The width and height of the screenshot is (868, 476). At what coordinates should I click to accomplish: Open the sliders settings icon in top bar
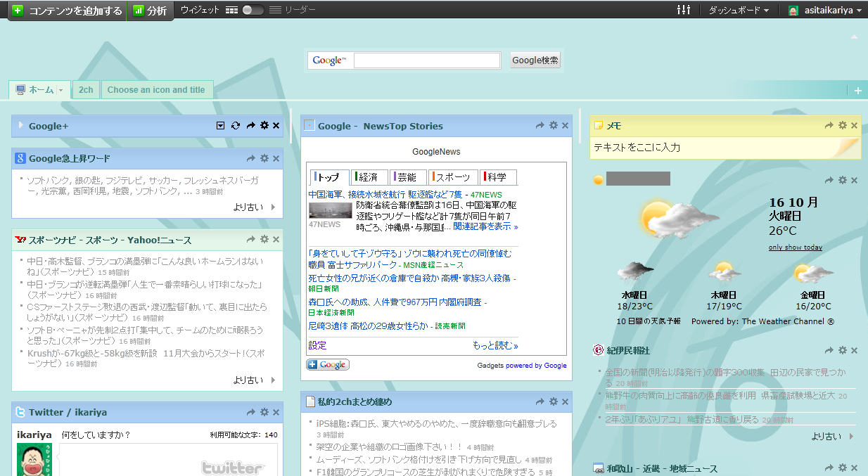tap(683, 10)
